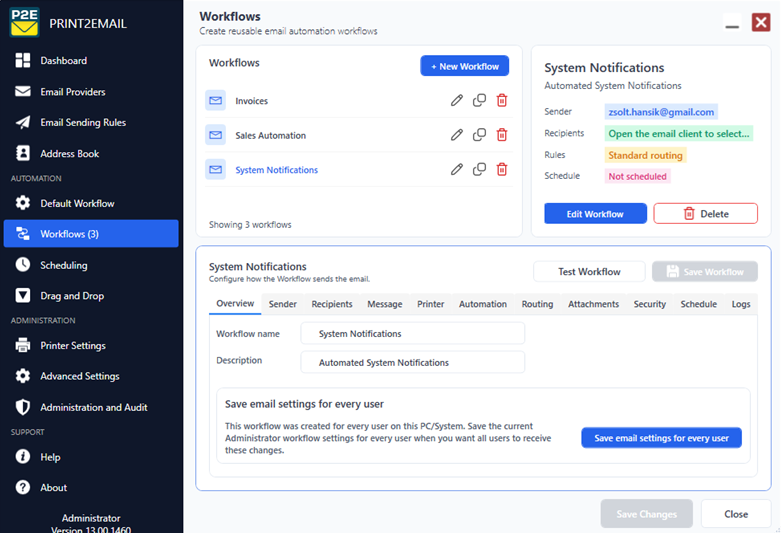This screenshot has width=781, height=533.
Task: Click the Edit Workflow button
Action: (x=595, y=214)
